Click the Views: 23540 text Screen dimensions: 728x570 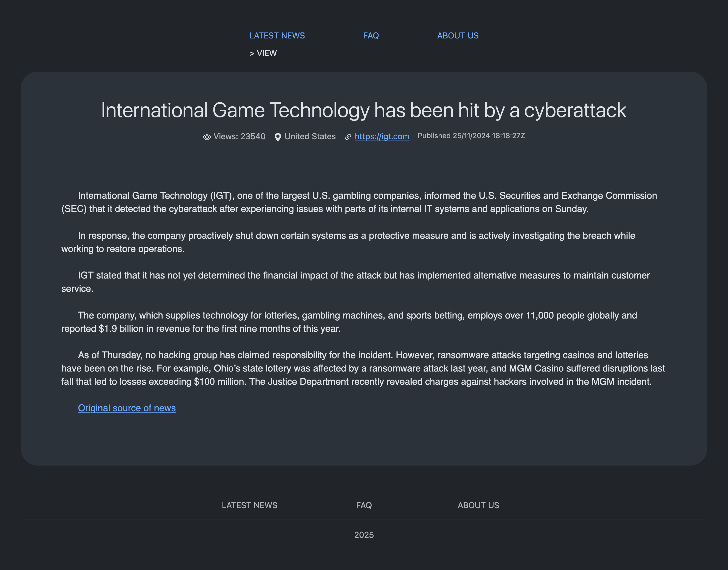(x=239, y=136)
